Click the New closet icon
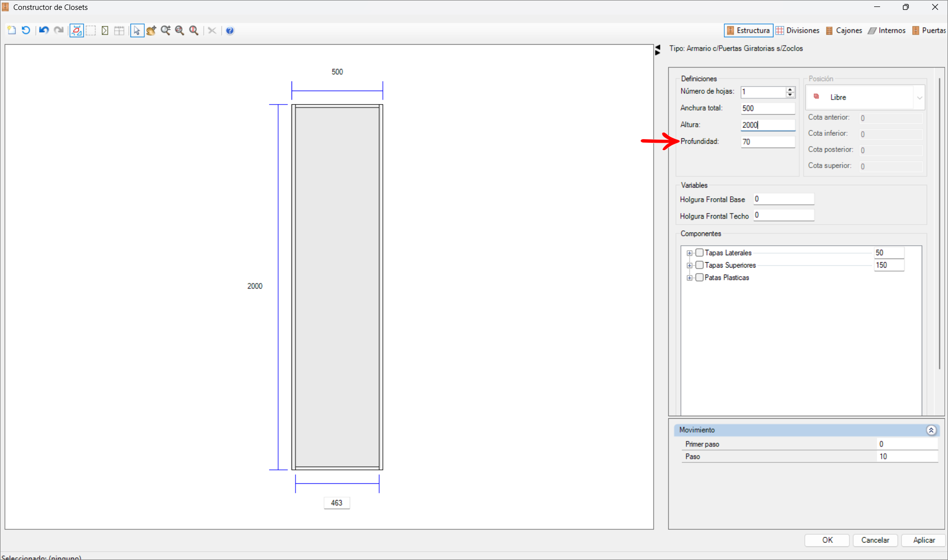 point(11,30)
